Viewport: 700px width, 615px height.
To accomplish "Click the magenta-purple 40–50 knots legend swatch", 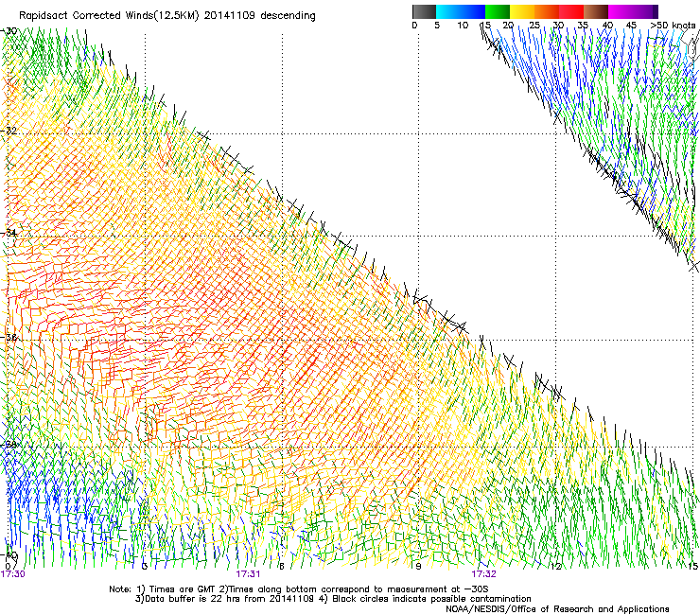I will coord(633,11).
